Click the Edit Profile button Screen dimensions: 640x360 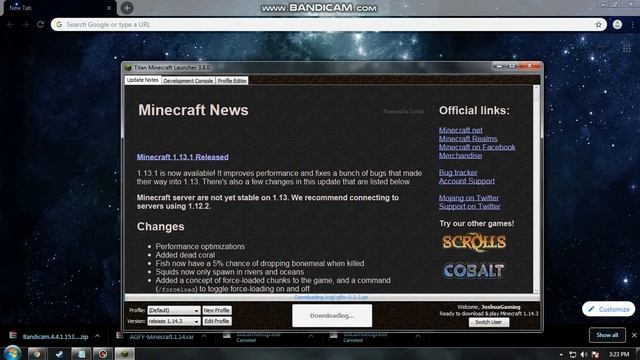click(217, 321)
